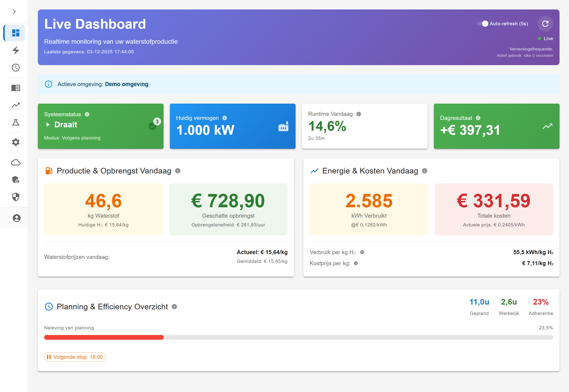Image resolution: width=569 pixels, height=392 pixels.
Task: Click the Volgende stop: 18:00 button
Action: (75, 357)
